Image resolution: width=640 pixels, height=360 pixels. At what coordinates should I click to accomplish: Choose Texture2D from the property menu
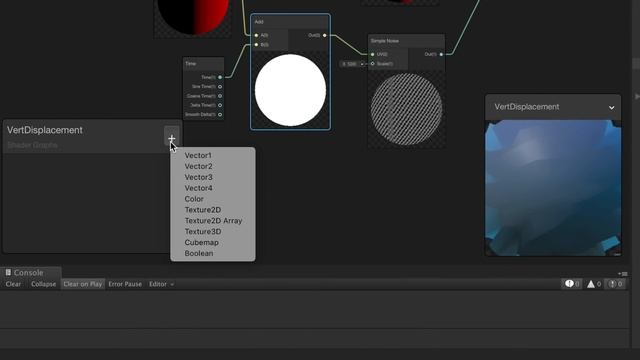[x=203, y=210]
